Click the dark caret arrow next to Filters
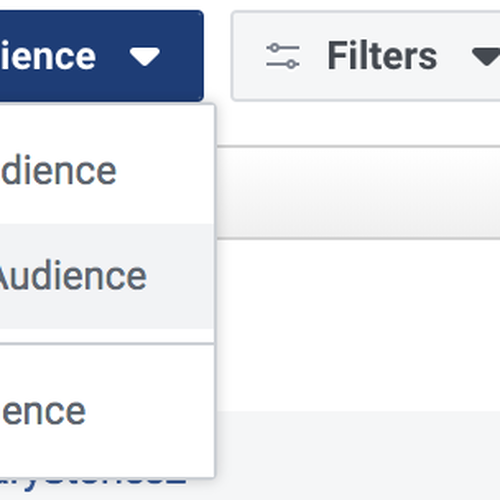The width and height of the screenshot is (500, 500). tap(486, 57)
